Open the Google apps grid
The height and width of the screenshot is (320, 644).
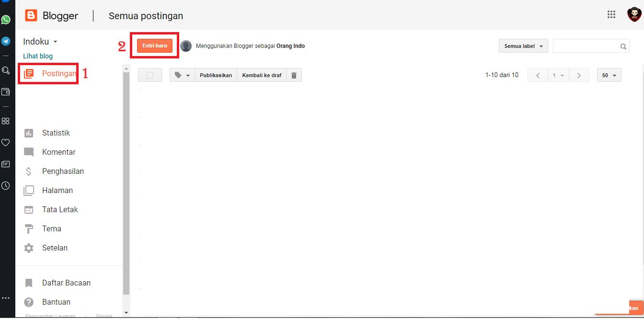pos(611,14)
